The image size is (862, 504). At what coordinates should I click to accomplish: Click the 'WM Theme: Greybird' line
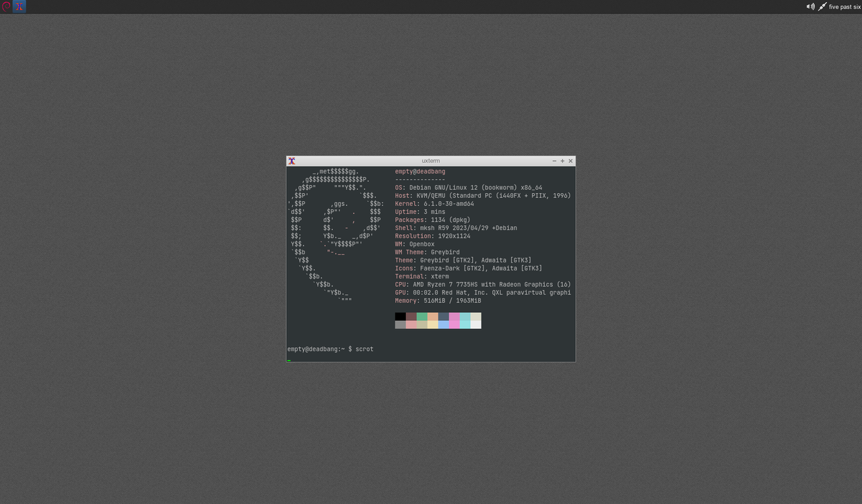pyautogui.click(x=428, y=252)
